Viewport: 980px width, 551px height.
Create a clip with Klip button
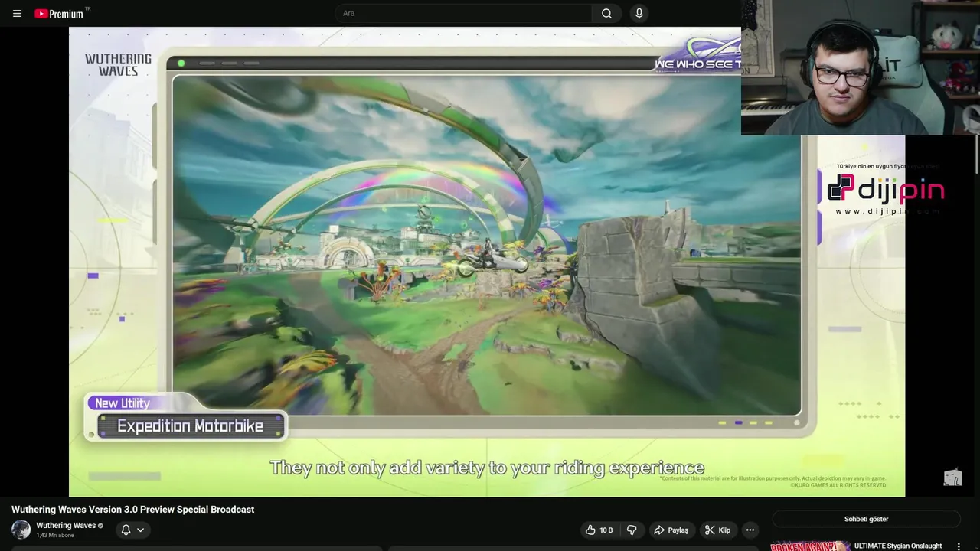(718, 530)
